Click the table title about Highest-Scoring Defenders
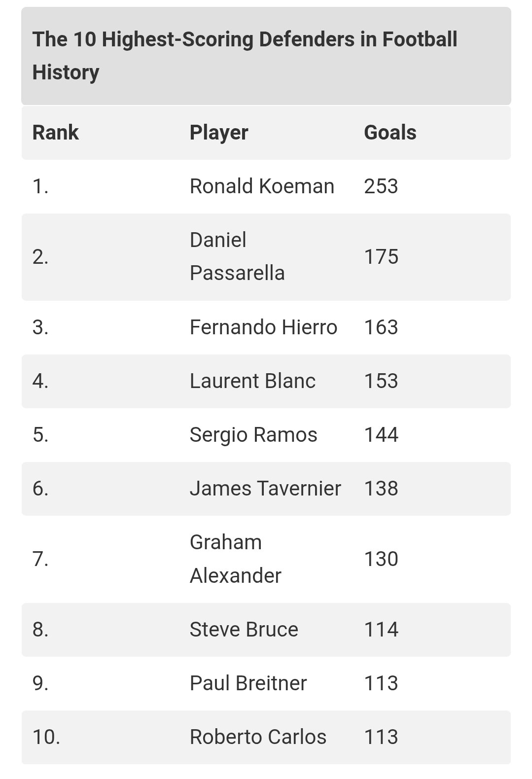The width and height of the screenshot is (532, 779). tap(245, 56)
